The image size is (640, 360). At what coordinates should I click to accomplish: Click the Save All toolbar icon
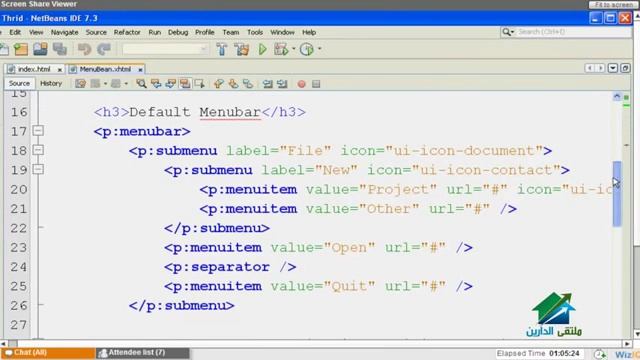pyautogui.click(x=60, y=49)
